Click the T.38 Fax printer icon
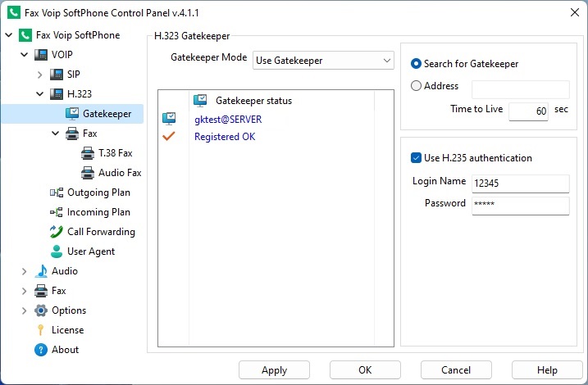 point(88,153)
